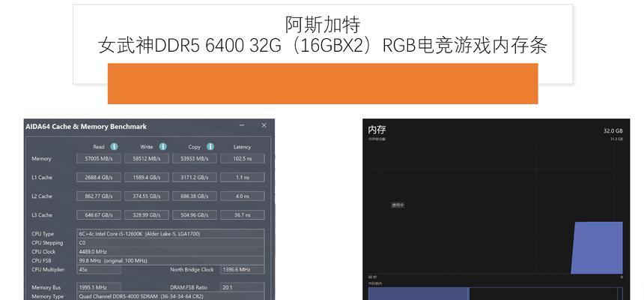644x300 pixels.
Task: Click the L2 Cache row label
Action: click(x=42, y=196)
